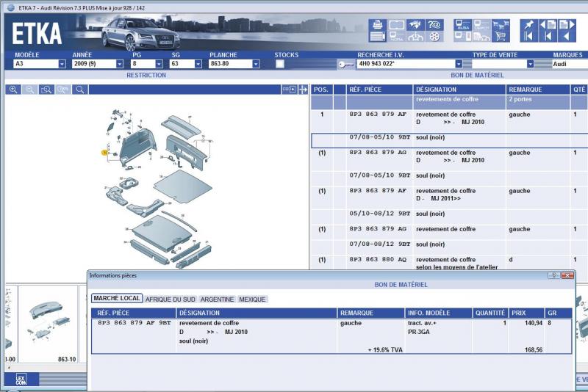
Task: Click the PRIX column header in dialog
Action: (x=526, y=313)
